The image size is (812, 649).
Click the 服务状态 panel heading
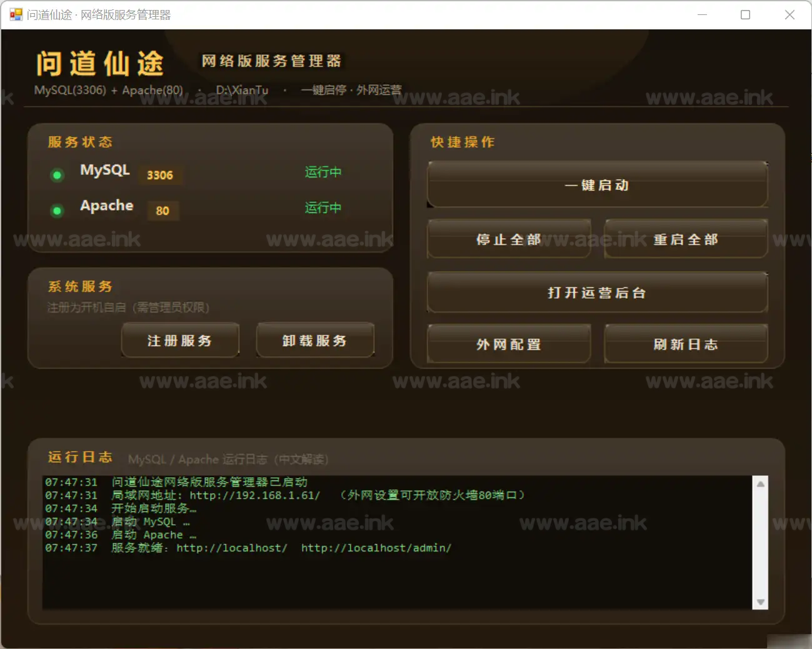click(81, 142)
